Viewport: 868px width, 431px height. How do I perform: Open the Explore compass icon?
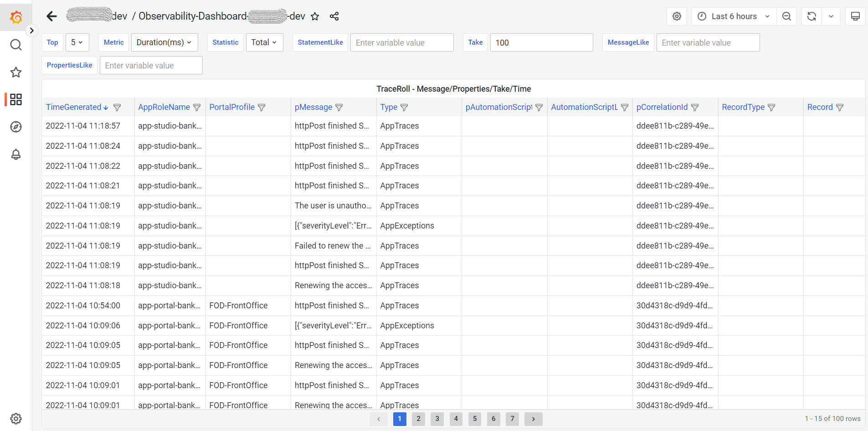(16, 127)
